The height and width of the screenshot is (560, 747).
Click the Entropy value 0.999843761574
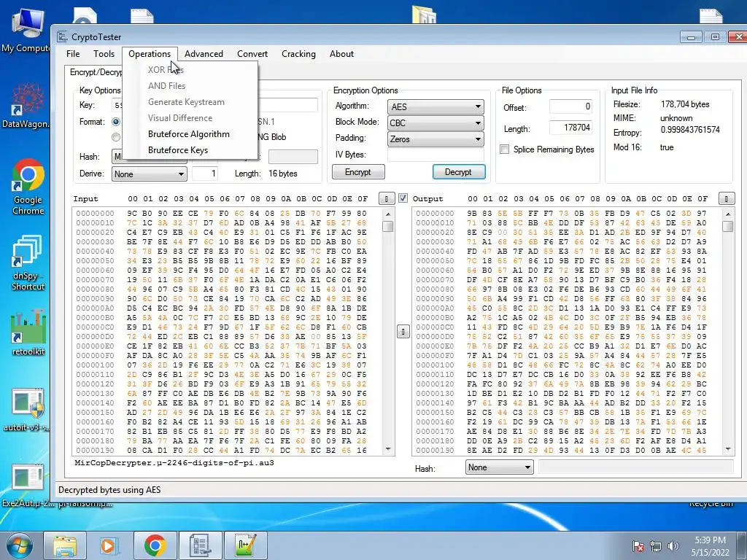(x=690, y=130)
